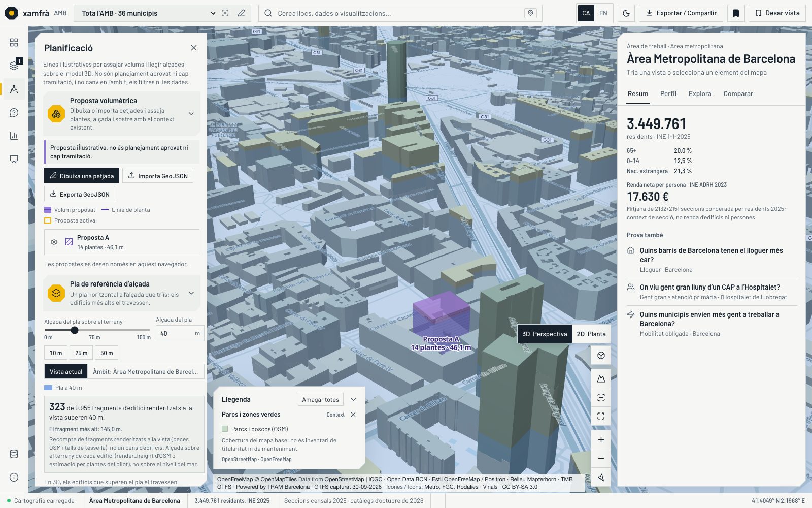Viewport: 812px width, 508px height.
Task: Click the locate-me pin icon in search bar
Action: coord(530,13)
